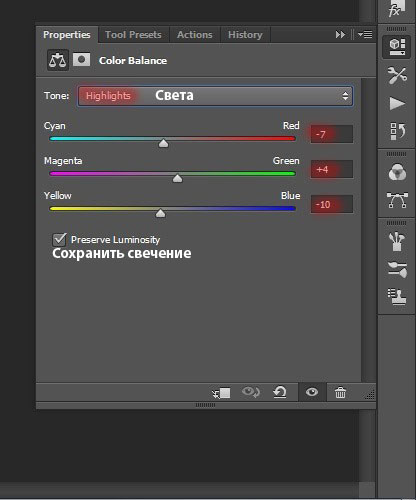The image size is (416, 500).
Task: View previous state icon
Action: (x=251, y=392)
